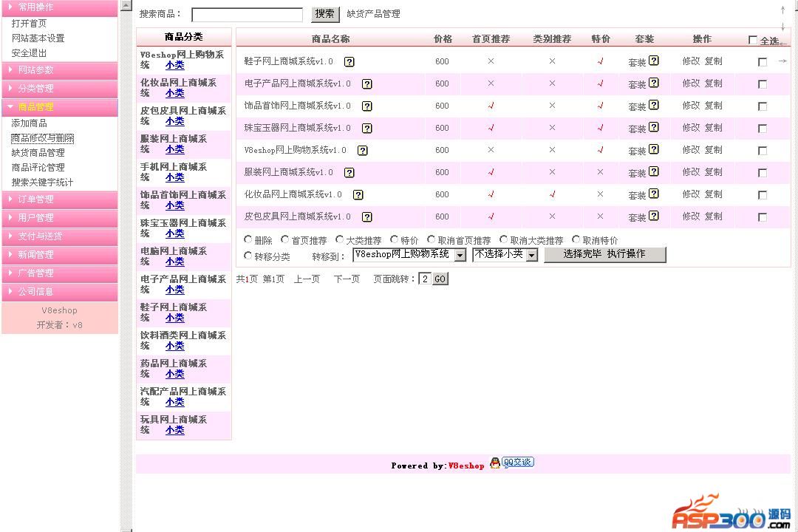Tick checkbox for 皮包皮具网上商城系统v1.0 row

763,217
